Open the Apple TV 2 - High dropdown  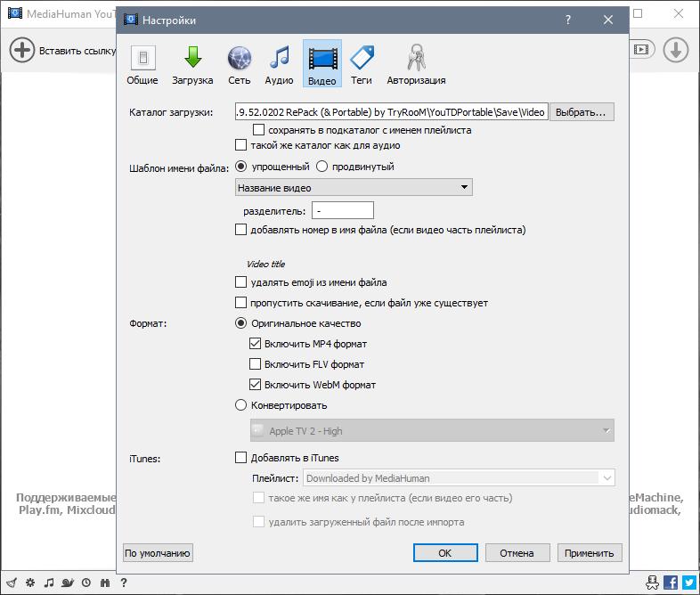pos(432,431)
